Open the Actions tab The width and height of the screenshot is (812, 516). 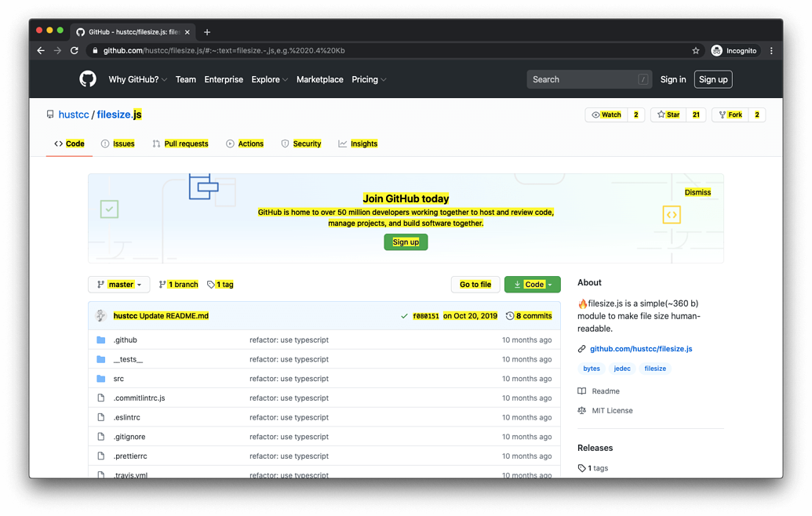[x=245, y=144]
